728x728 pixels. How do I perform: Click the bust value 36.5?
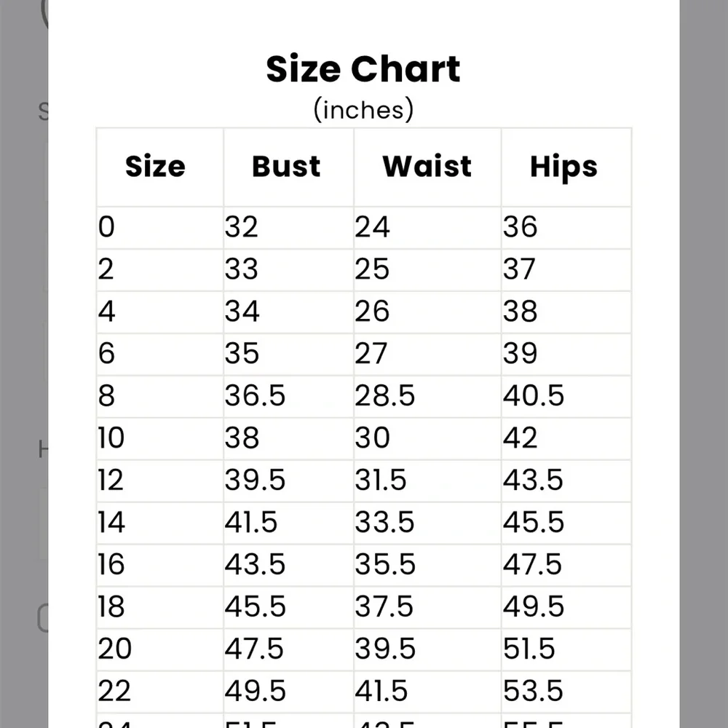pyautogui.click(x=255, y=395)
